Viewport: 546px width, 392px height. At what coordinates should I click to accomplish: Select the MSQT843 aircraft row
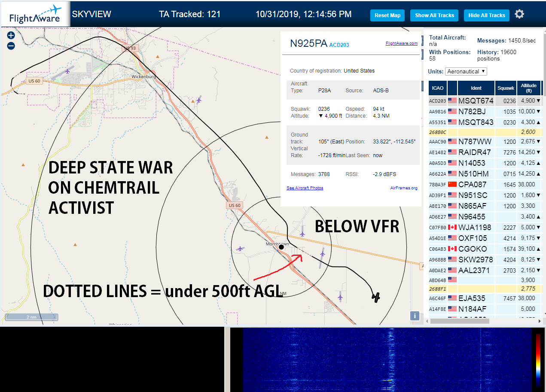485,122
